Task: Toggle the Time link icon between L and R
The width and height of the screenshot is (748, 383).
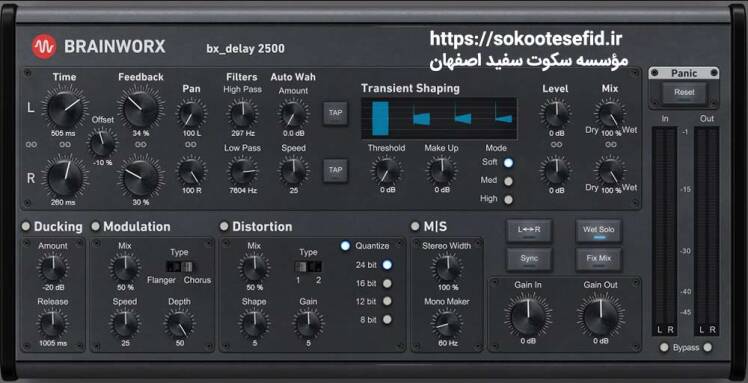Action: tap(65, 144)
